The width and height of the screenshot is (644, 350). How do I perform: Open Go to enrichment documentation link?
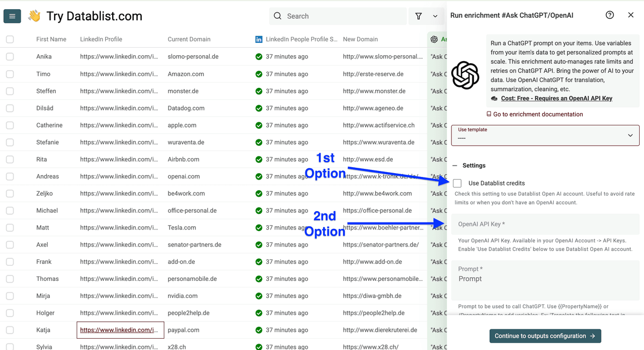[535, 114]
